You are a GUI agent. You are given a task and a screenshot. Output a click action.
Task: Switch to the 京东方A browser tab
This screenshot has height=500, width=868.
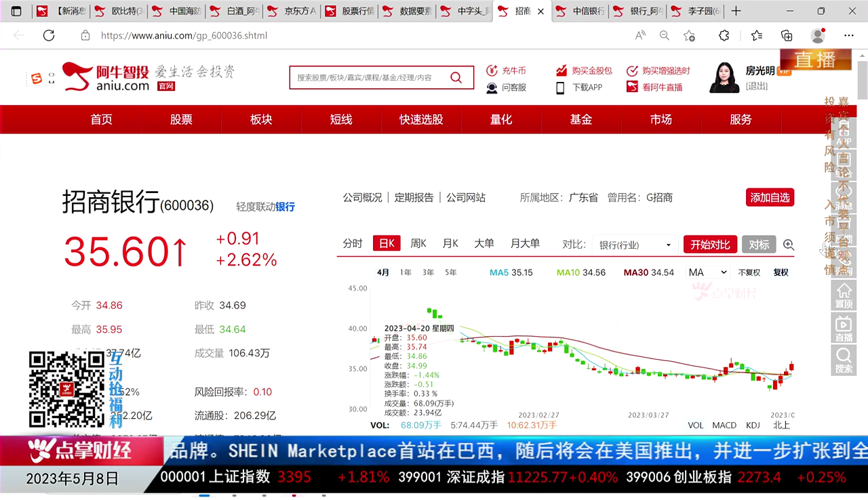(x=292, y=11)
